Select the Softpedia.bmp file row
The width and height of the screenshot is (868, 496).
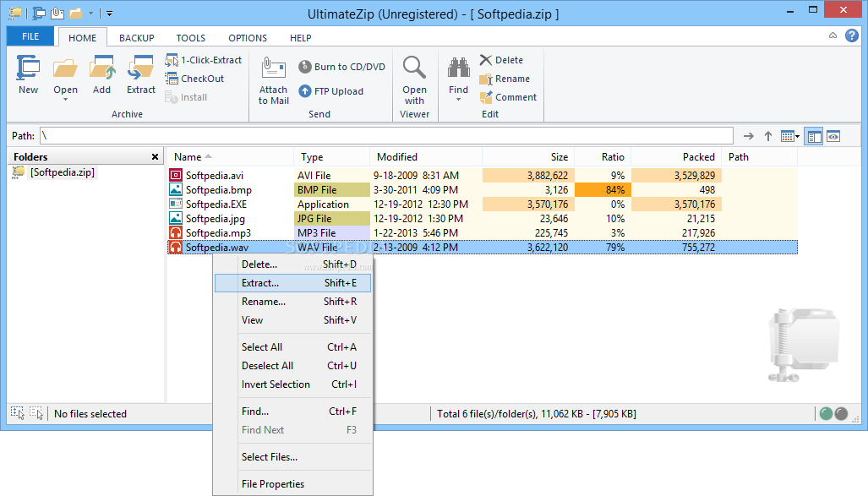pyautogui.click(x=482, y=190)
